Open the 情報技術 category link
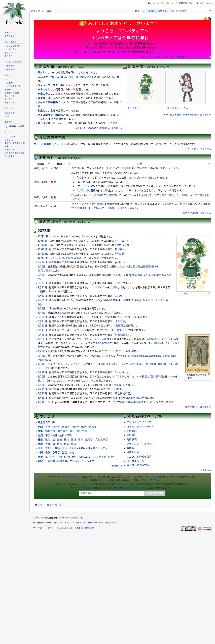This screenshot has width=215, height=644. pyautogui.click(x=50, y=431)
